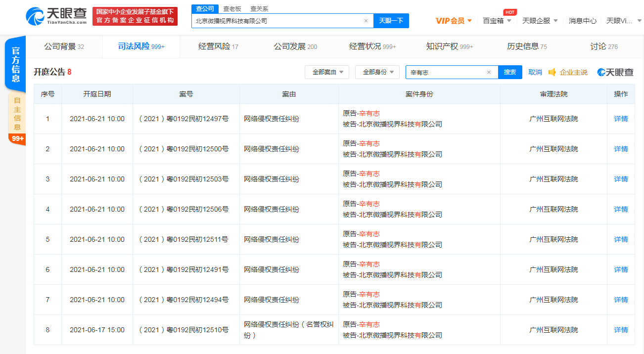Click the 官方备案企业征信机构 banner
644x354 pixels.
click(x=135, y=16)
